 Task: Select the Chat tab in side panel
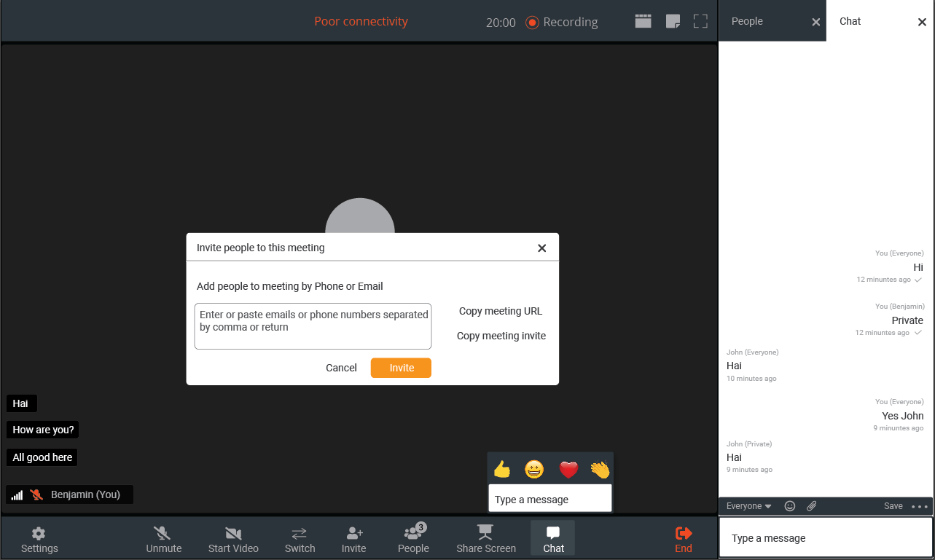[850, 22]
